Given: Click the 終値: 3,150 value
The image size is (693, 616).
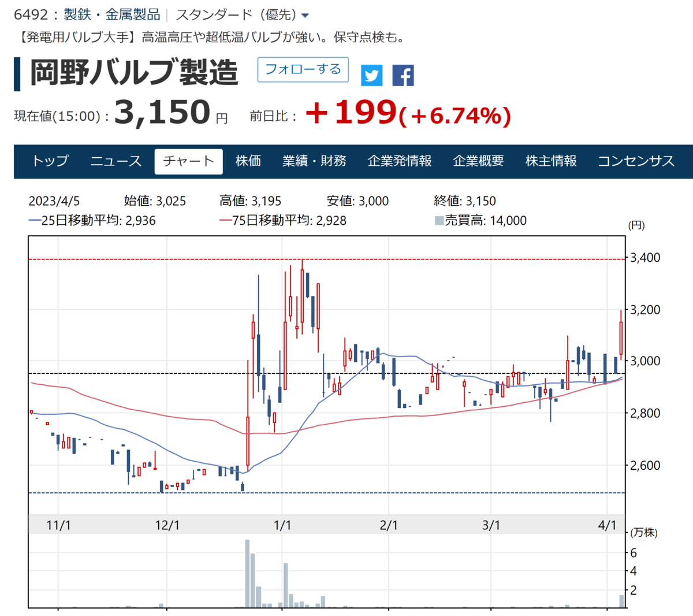Looking at the screenshot, I should tap(465, 201).
